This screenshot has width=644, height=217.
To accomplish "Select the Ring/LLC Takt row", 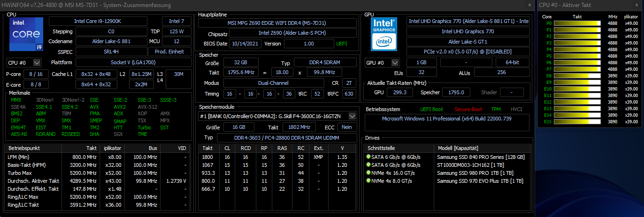I will 98,205.
